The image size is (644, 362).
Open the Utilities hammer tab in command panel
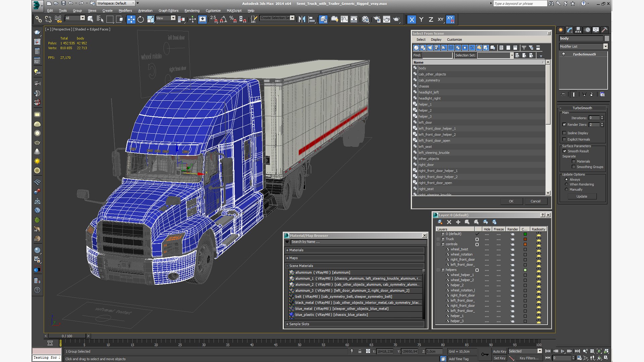[x=604, y=30]
